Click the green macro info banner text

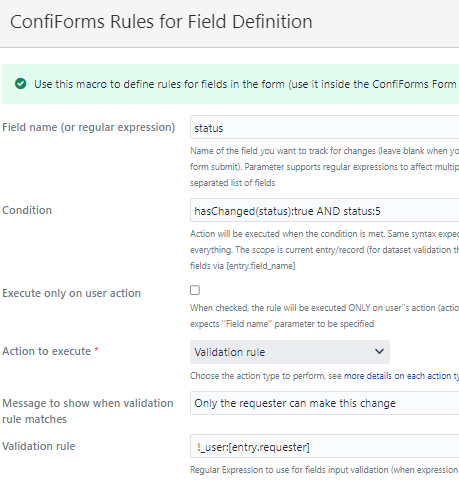[x=245, y=84]
